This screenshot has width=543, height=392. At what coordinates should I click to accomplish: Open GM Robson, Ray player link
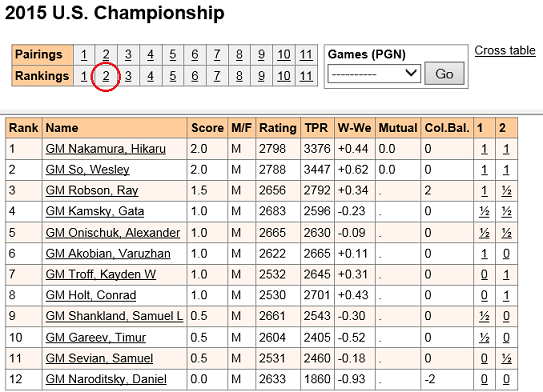(92, 190)
